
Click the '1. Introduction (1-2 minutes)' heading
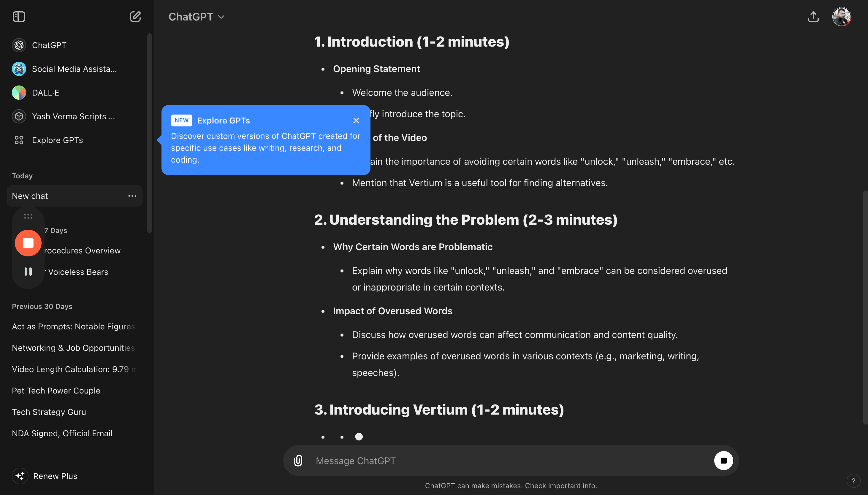pyautogui.click(x=412, y=42)
